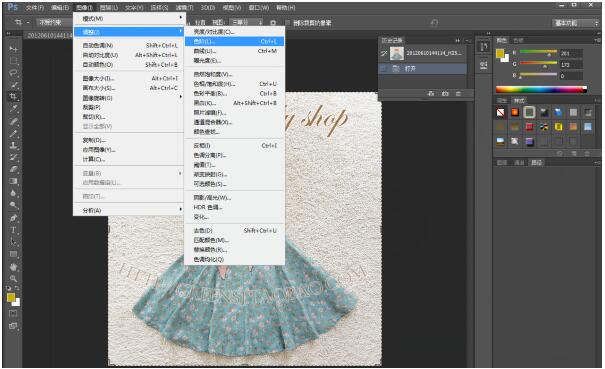Select the Dodge tool
605x369 pixels.
14,205
